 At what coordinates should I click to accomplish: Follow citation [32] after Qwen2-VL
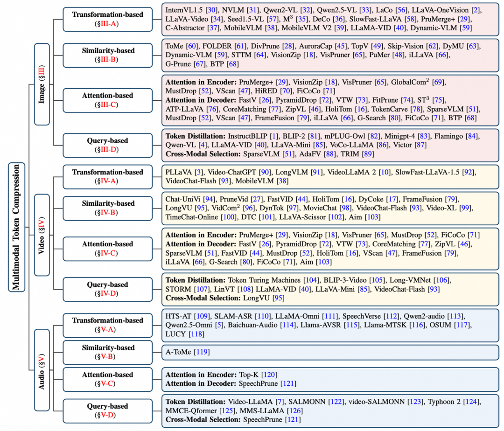pos(306,10)
